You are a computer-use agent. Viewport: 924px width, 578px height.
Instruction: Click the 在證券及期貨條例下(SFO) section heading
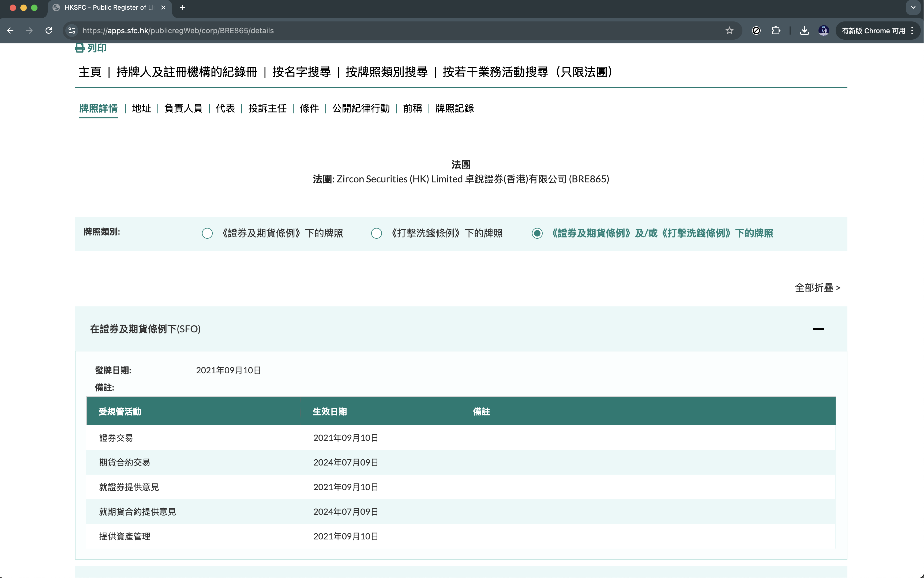point(145,329)
